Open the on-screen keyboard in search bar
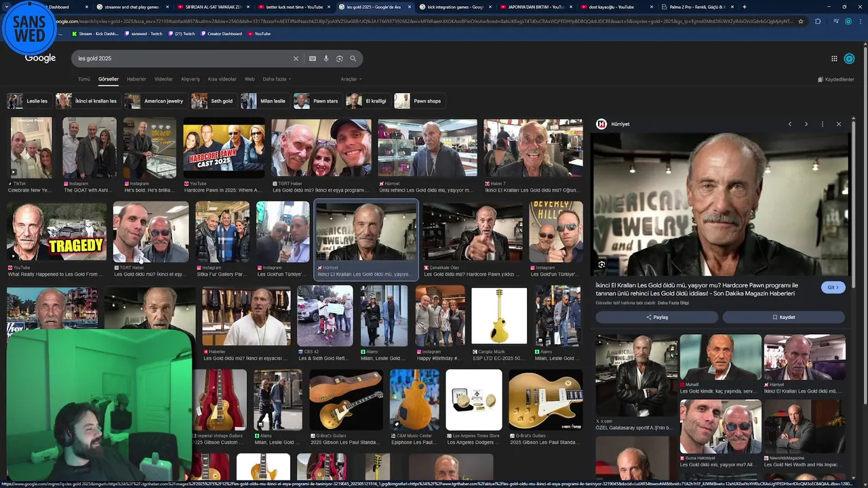Image resolution: width=868 pixels, height=488 pixels. tap(313, 59)
